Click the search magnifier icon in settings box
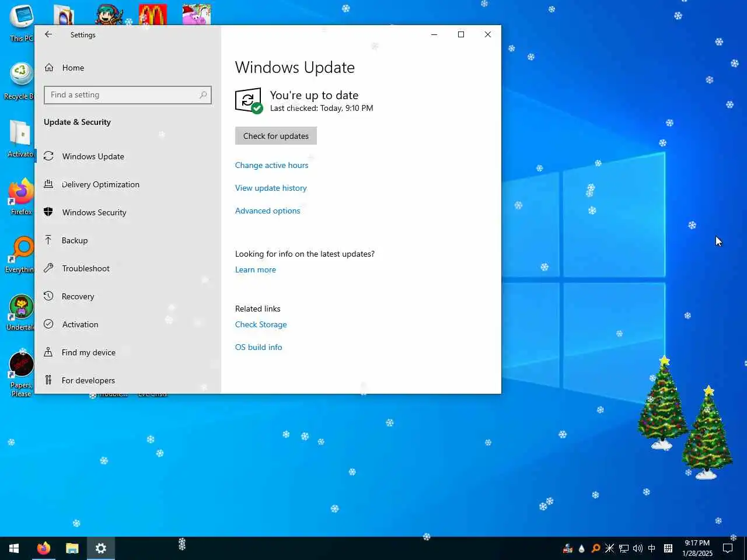The width and height of the screenshot is (747, 560). 203,95
